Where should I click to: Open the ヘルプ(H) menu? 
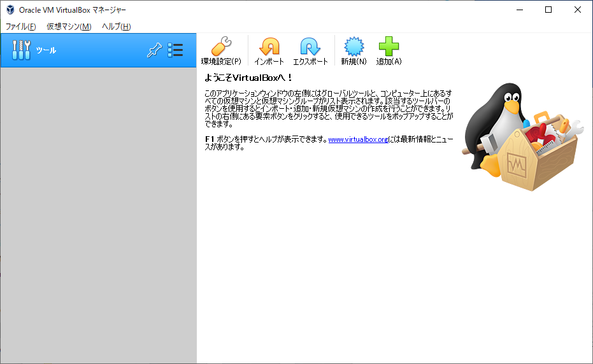coord(116,27)
